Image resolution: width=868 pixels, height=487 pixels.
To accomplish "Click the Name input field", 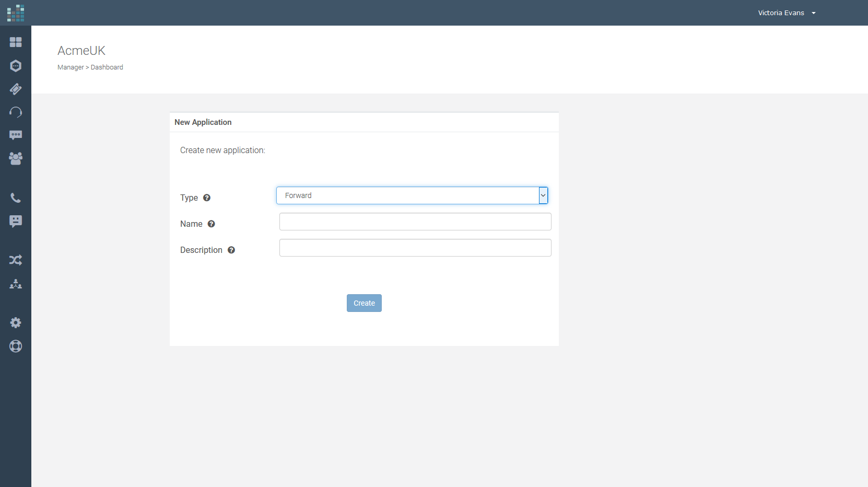I will pos(415,222).
